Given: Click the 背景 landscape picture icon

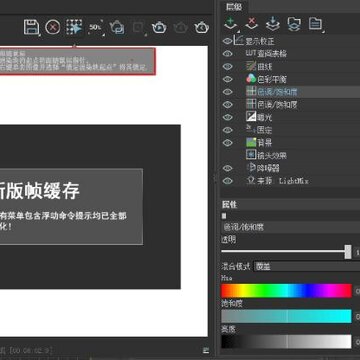Looking at the screenshot, I should click(251, 142).
